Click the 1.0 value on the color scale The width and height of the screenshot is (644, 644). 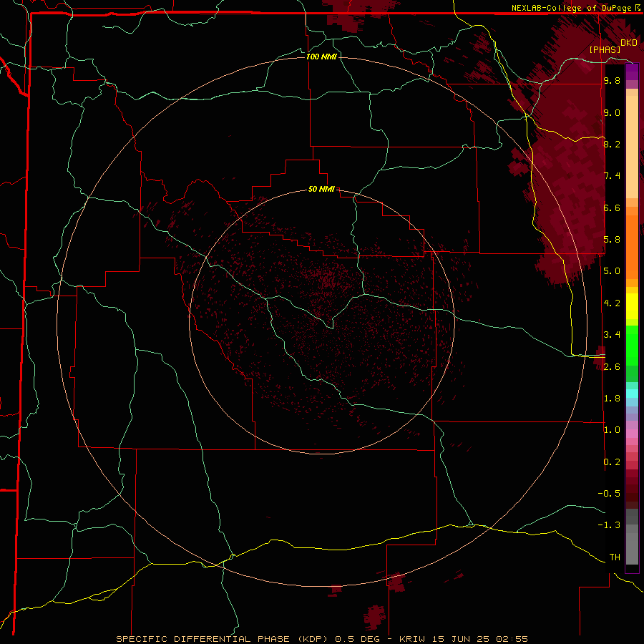pos(612,430)
